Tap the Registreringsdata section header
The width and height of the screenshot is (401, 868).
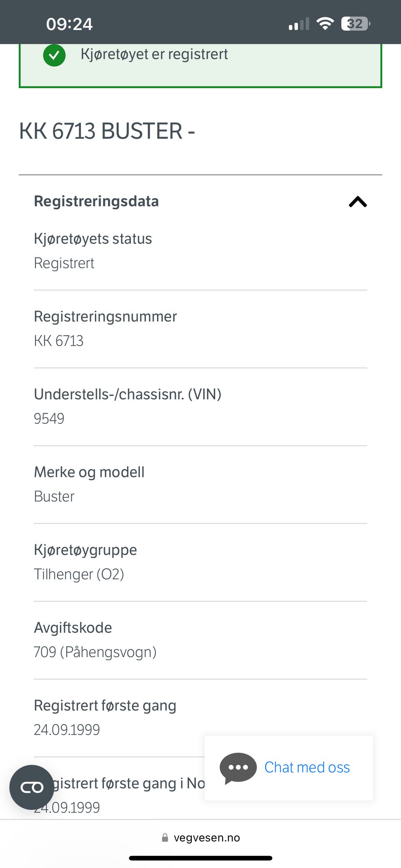pos(96,201)
